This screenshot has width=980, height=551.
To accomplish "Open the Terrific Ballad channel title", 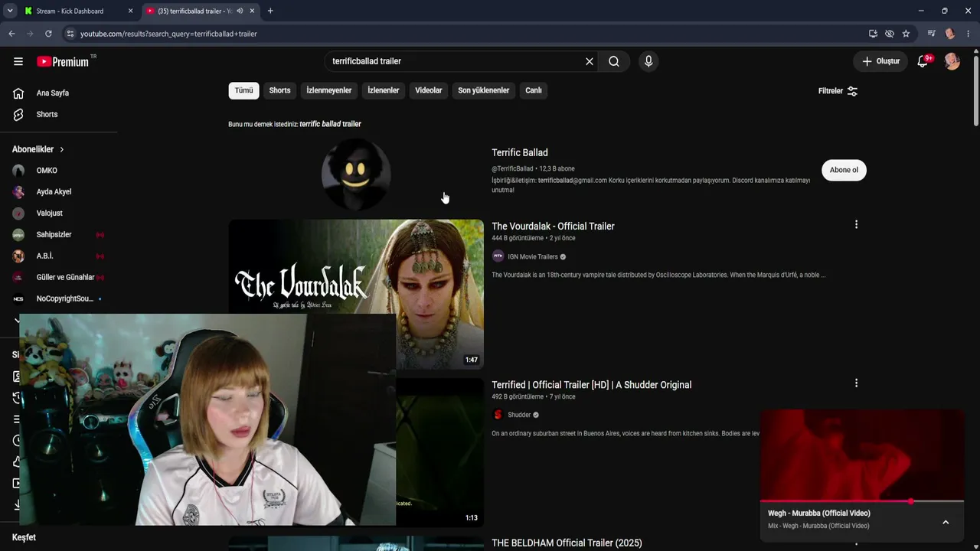I will (520, 152).
